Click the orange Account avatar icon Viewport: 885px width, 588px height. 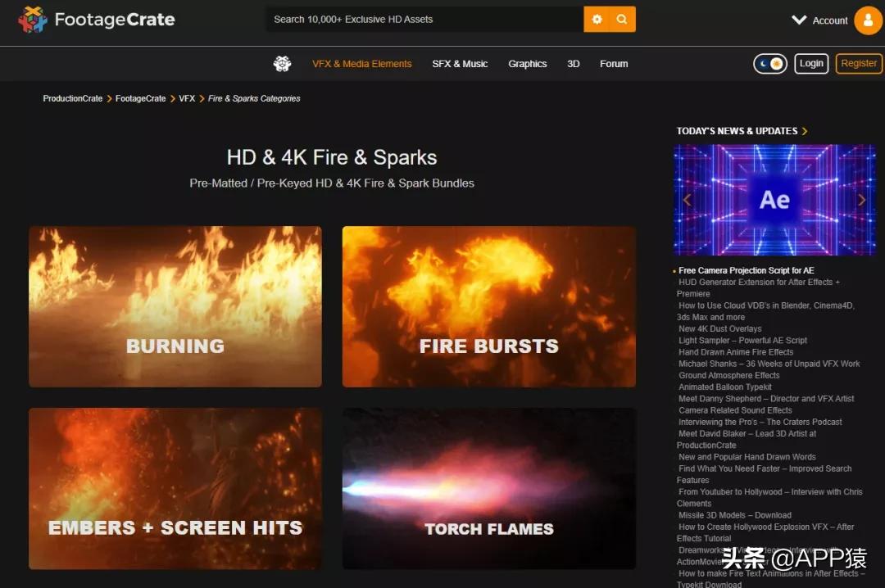868,20
